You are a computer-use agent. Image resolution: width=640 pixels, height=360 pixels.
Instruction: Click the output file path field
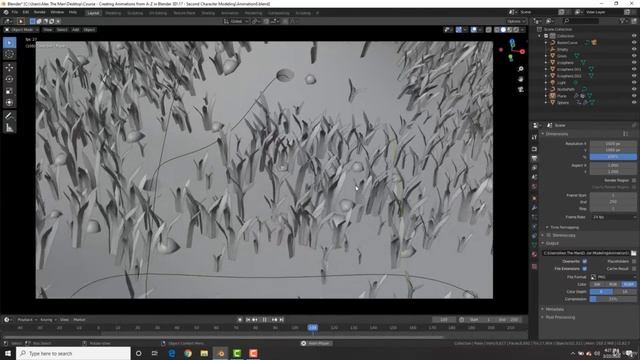(x=585, y=253)
